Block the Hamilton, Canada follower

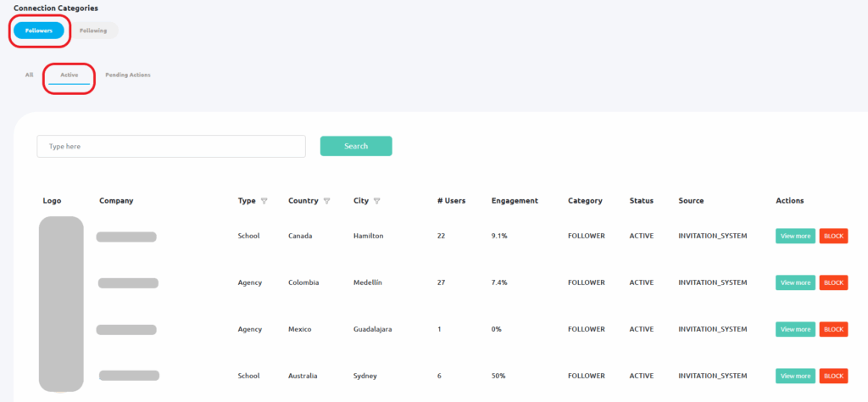point(833,236)
